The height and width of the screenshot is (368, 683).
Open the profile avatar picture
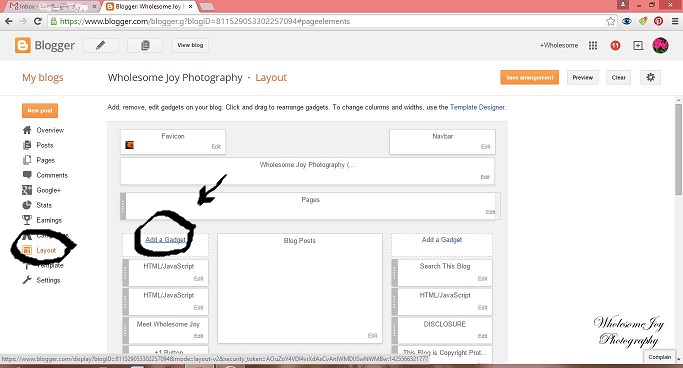pyautogui.click(x=660, y=45)
